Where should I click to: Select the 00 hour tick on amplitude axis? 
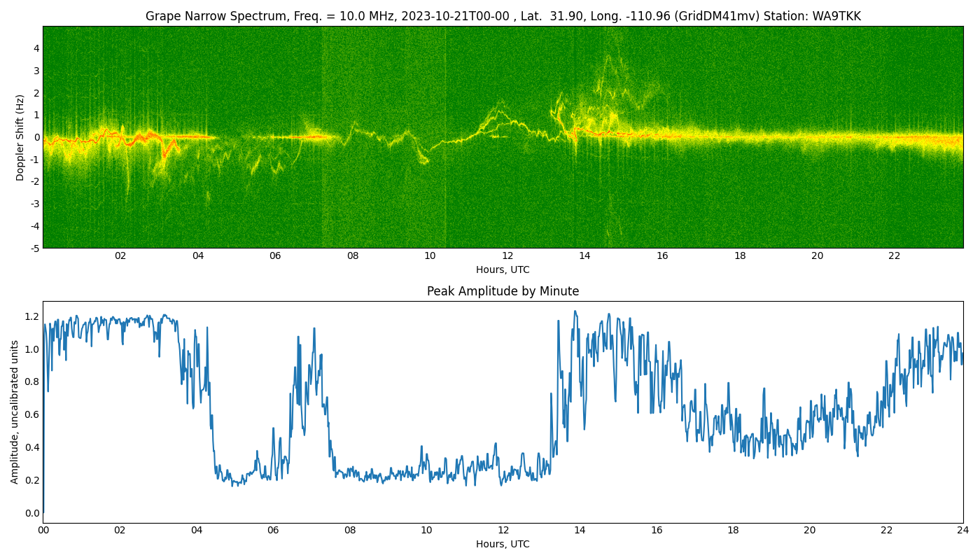click(43, 530)
